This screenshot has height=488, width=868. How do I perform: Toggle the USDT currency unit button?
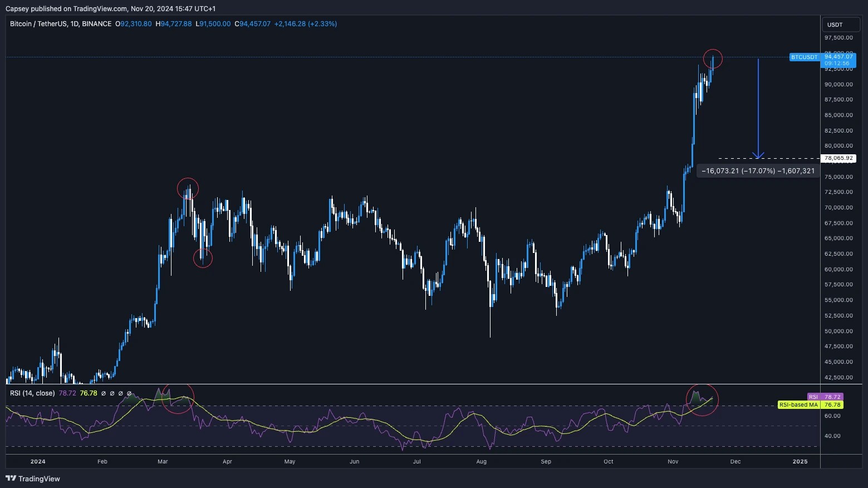point(841,24)
